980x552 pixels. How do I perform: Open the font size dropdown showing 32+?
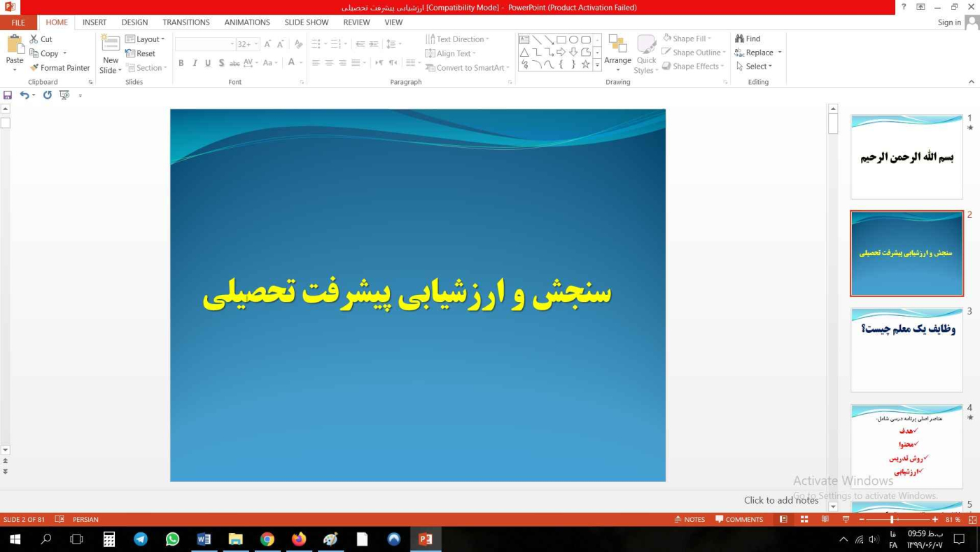tap(247, 44)
